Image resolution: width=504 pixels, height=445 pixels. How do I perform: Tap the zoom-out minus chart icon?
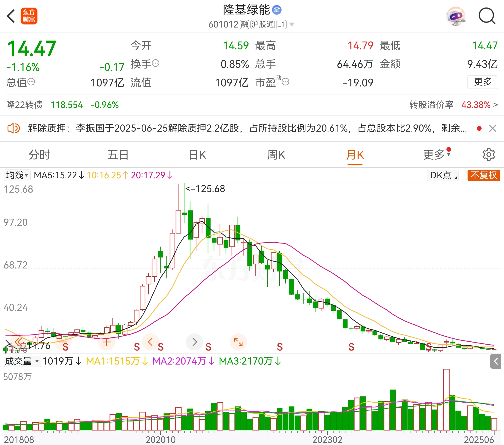pos(62,342)
